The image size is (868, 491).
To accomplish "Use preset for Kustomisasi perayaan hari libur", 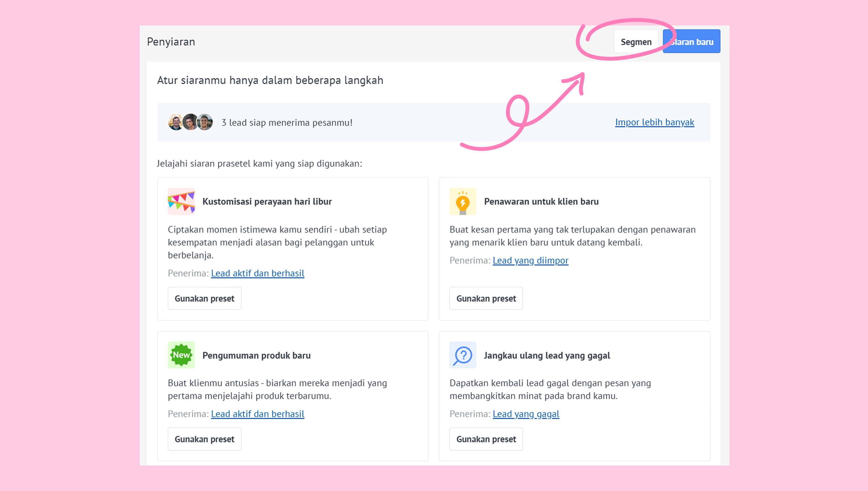I will [x=205, y=298].
